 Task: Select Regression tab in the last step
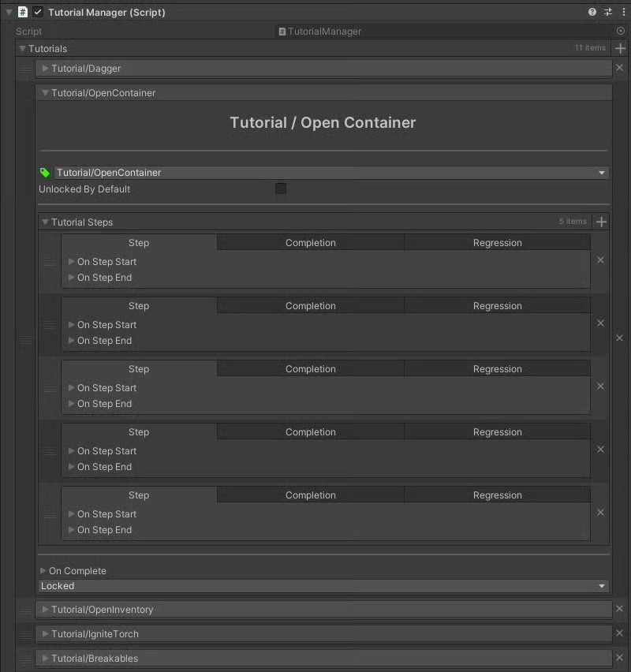click(x=497, y=495)
